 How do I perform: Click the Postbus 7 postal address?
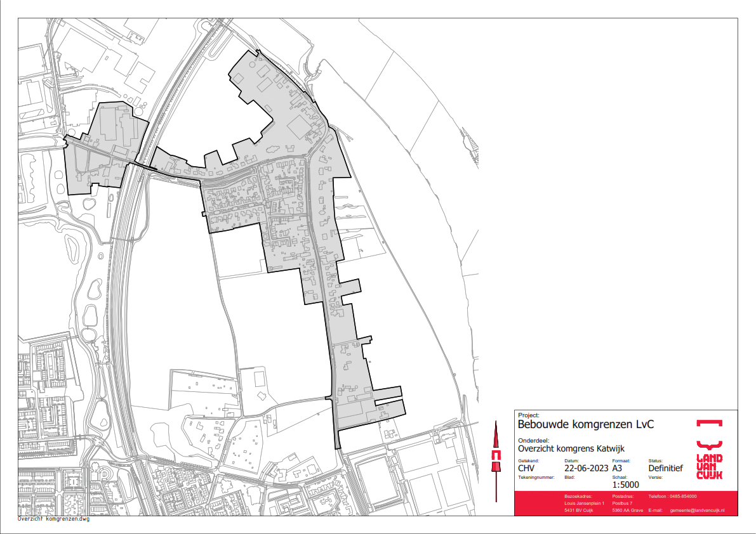(623, 503)
